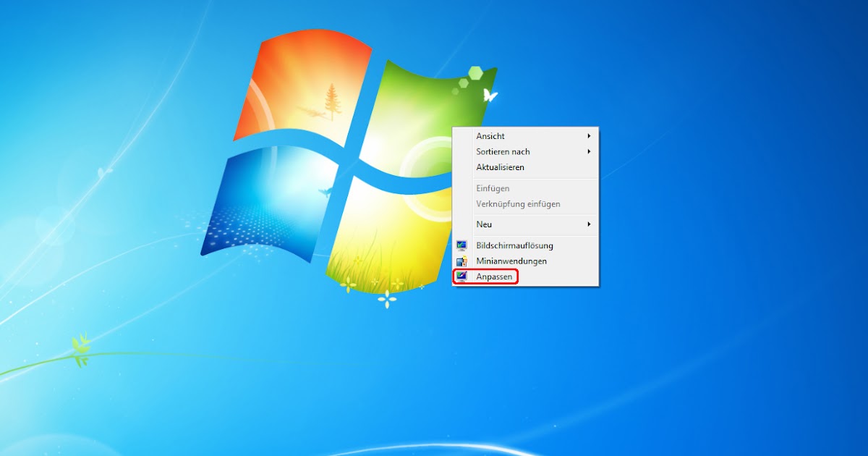Click the Minianwendungen menu text
The height and width of the screenshot is (456, 868).
coord(511,261)
